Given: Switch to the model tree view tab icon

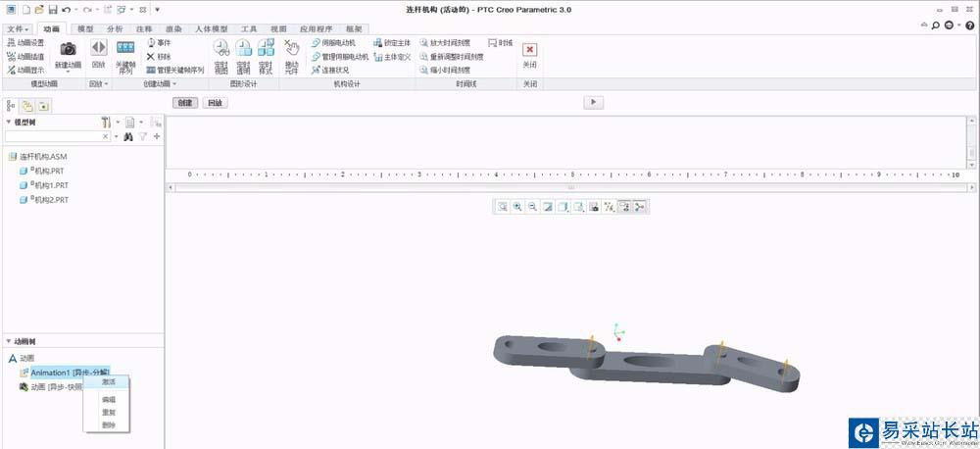Looking at the screenshot, I should tap(11, 106).
